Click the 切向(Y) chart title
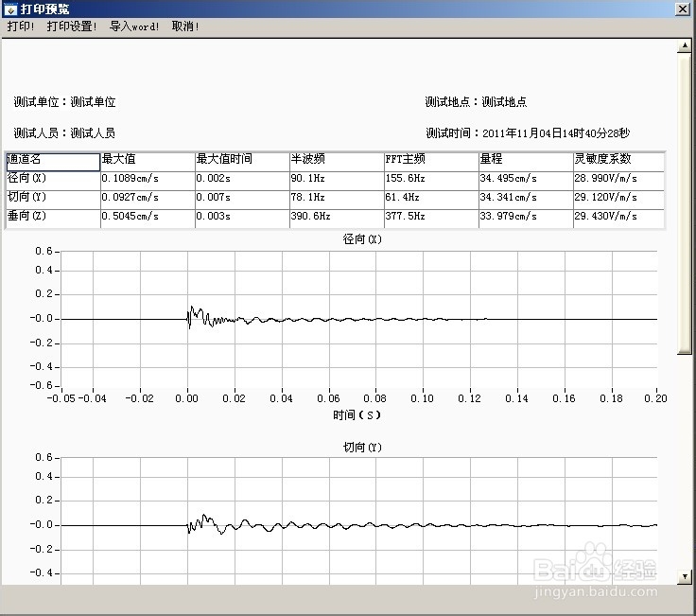 click(x=362, y=448)
